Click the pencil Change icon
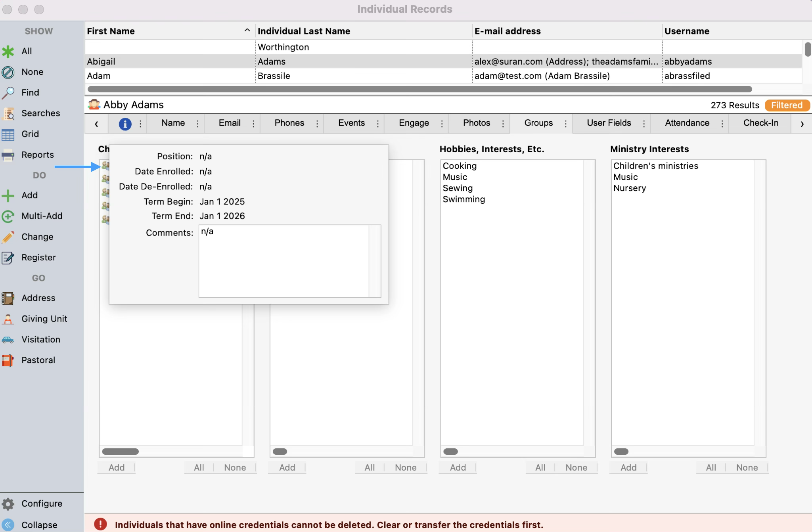The width and height of the screenshot is (812, 532). tap(8, 237)
